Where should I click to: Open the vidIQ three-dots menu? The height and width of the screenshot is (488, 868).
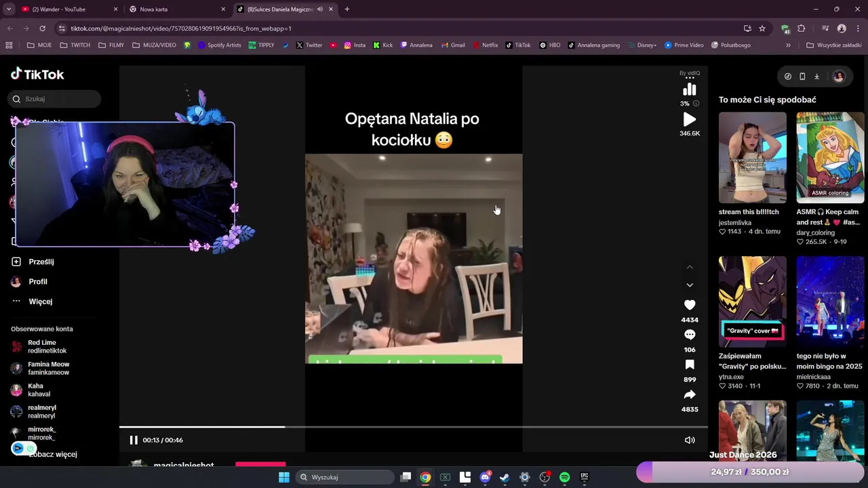(x=690, y=78)
